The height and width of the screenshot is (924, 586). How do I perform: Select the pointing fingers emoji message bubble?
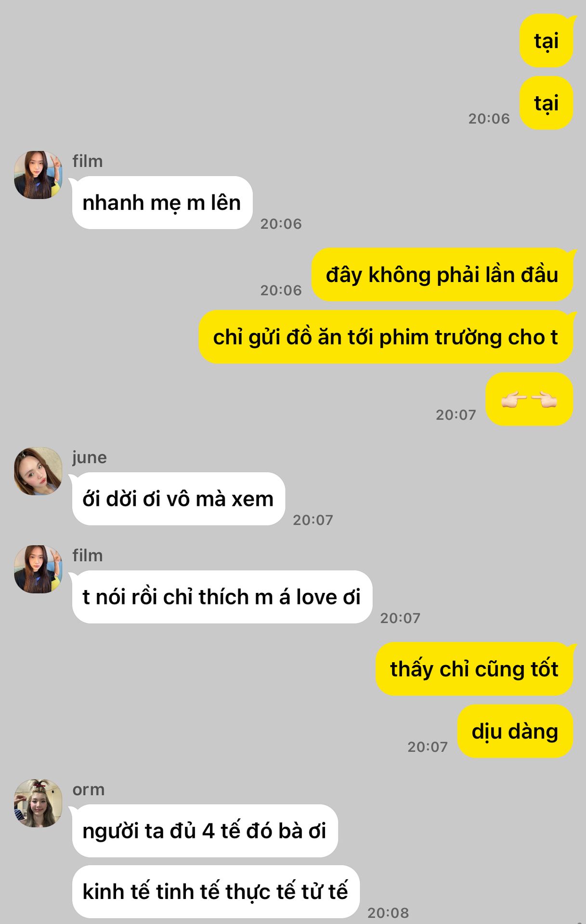529,399
